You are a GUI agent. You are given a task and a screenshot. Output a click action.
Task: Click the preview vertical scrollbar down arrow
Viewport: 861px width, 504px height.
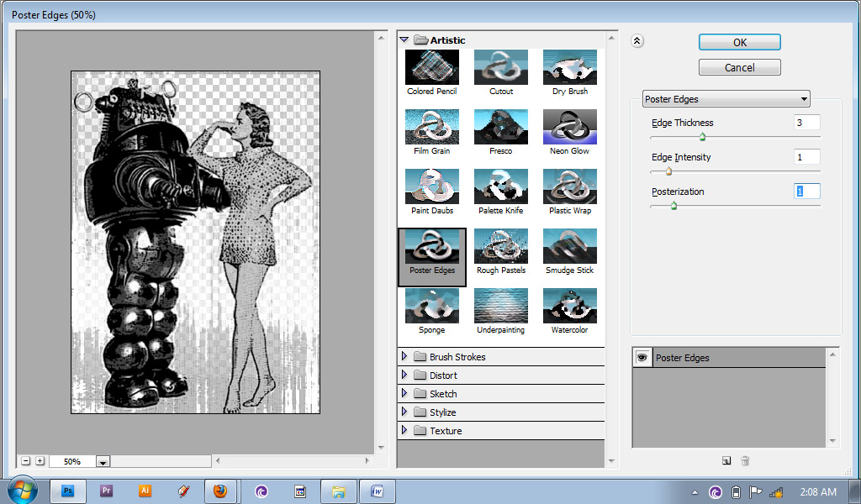[x=381, y=448]
